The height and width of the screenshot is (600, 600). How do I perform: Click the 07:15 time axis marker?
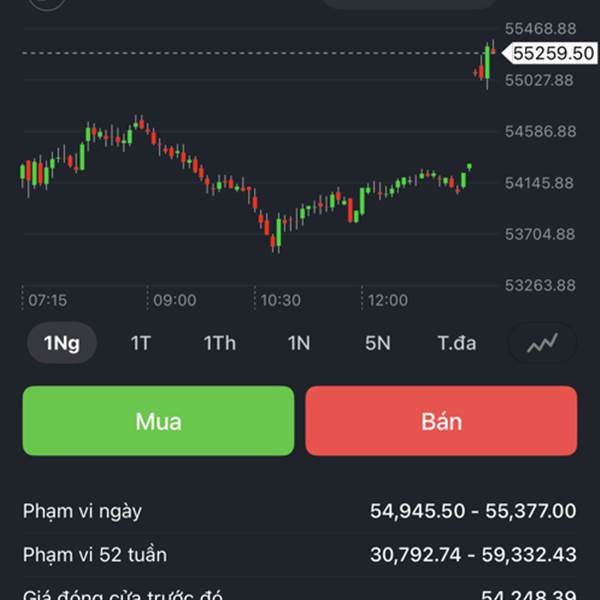(47, 300)
